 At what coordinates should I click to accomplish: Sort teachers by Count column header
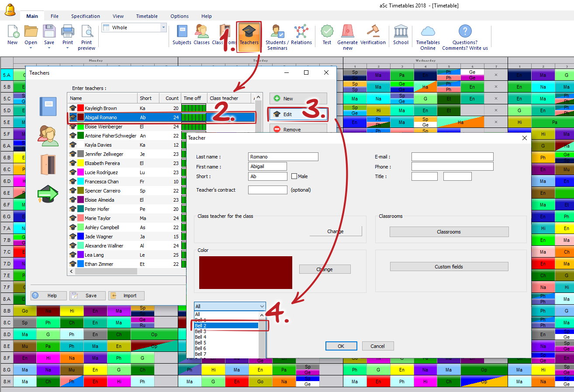pos(170,98)
